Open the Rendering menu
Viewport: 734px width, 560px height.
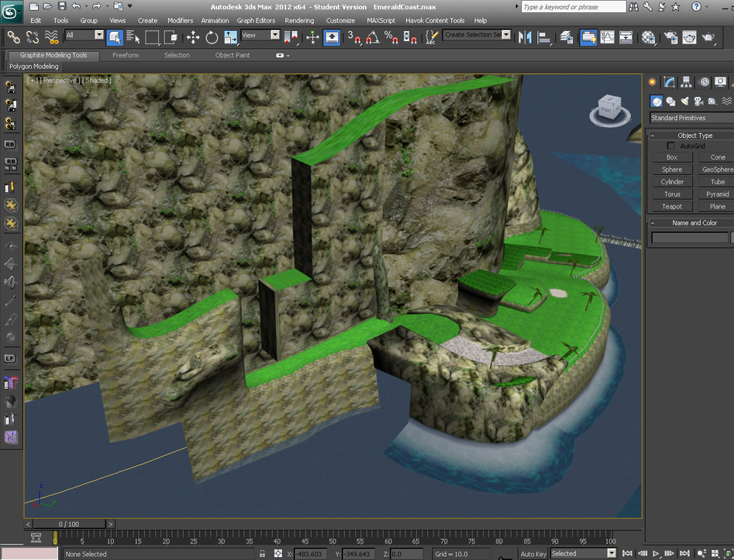coord(299,21)
